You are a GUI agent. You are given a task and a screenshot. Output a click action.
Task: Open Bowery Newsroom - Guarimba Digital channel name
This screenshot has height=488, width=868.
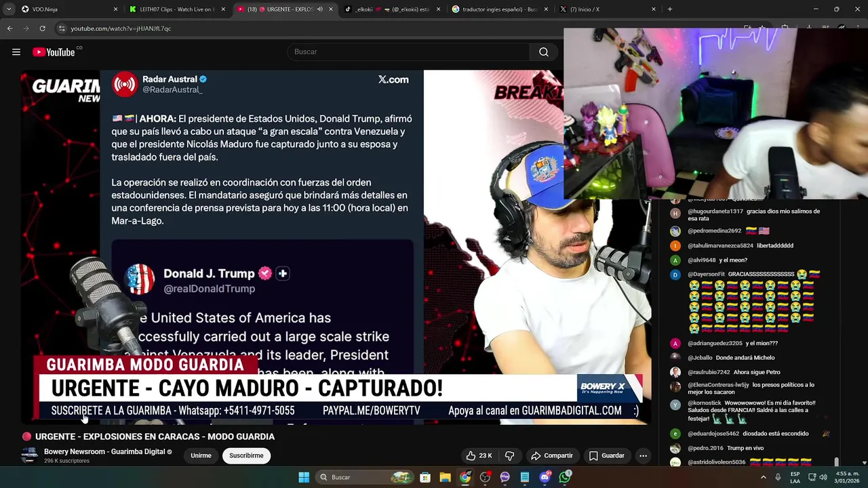coord(104,451)
